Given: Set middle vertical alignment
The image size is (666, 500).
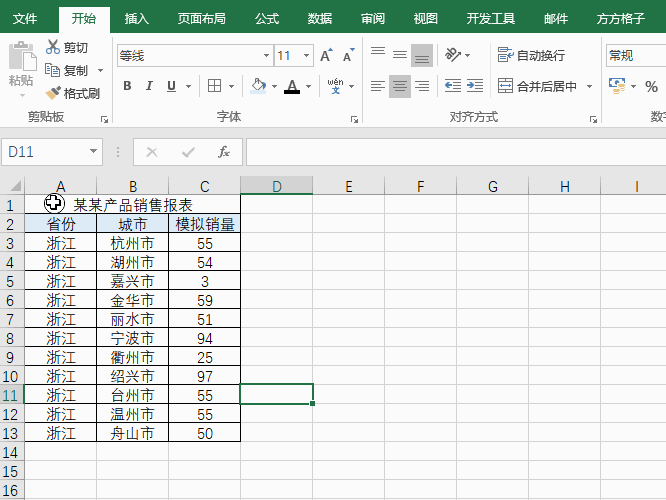Looking at the screenshot, I should (400, 55).
